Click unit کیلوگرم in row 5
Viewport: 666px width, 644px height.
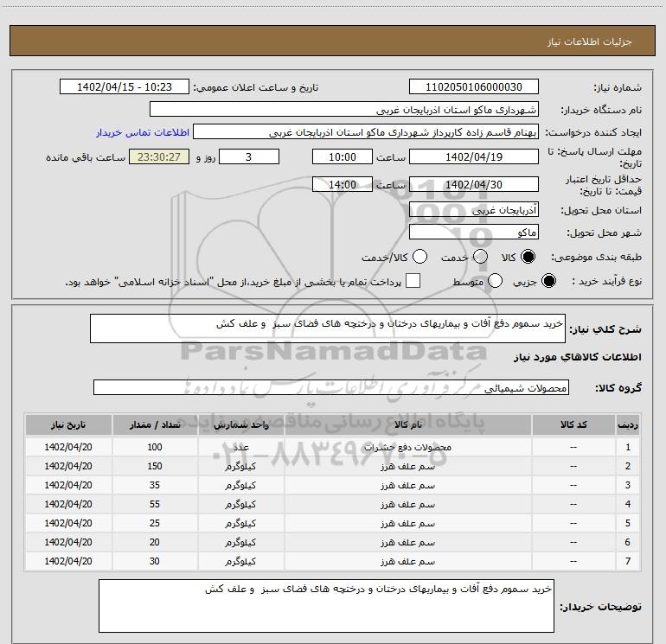click(x=240, y=523)
